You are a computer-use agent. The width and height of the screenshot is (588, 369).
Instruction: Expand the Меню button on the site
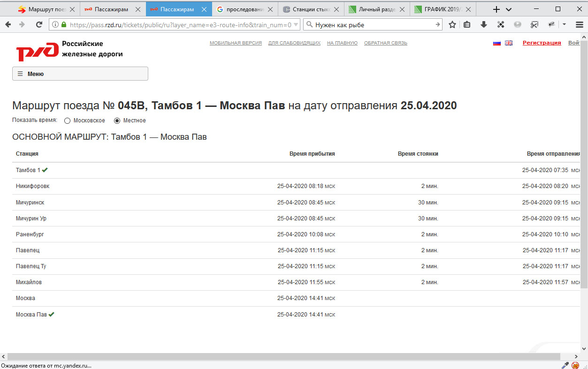[x=80, y=74]
